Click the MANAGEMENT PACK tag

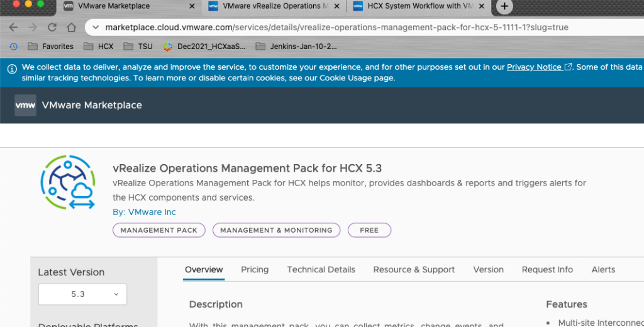tap(158, 230)
